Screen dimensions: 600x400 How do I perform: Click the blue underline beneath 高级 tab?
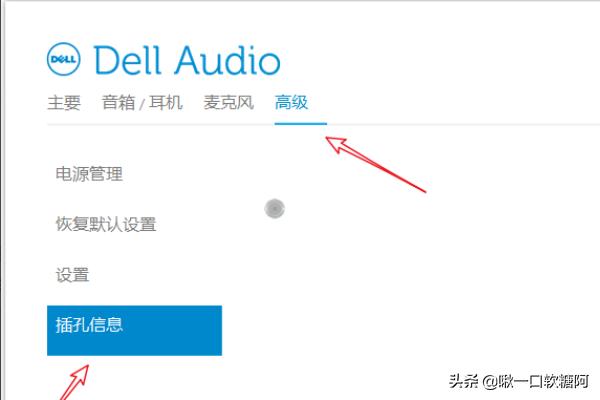tap(301, 124)
